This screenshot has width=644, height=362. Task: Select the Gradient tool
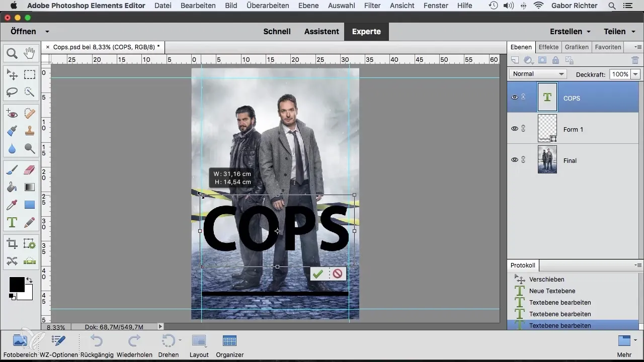tap(30, 188)
